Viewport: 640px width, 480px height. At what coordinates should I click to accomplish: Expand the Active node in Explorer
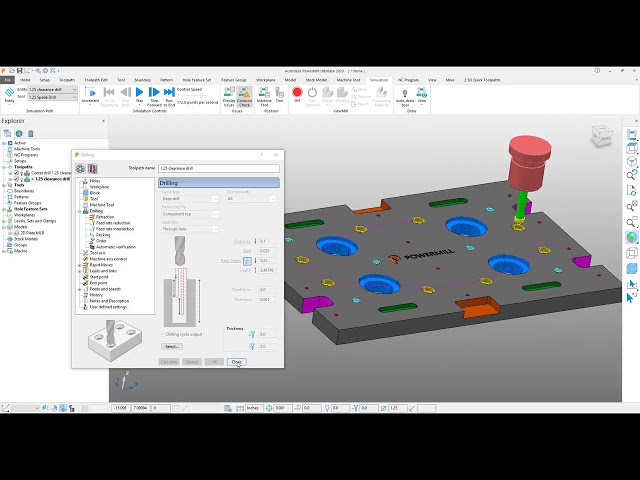(4, 143)
